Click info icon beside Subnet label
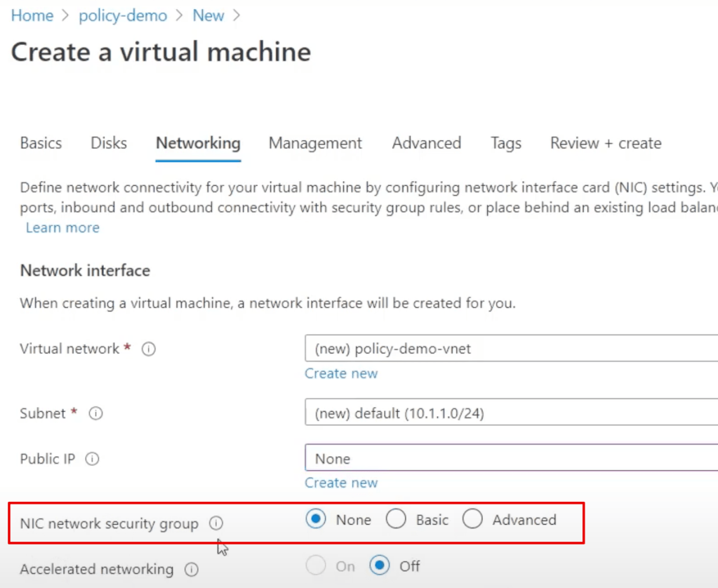718x588 pixels. pos(96,413)
